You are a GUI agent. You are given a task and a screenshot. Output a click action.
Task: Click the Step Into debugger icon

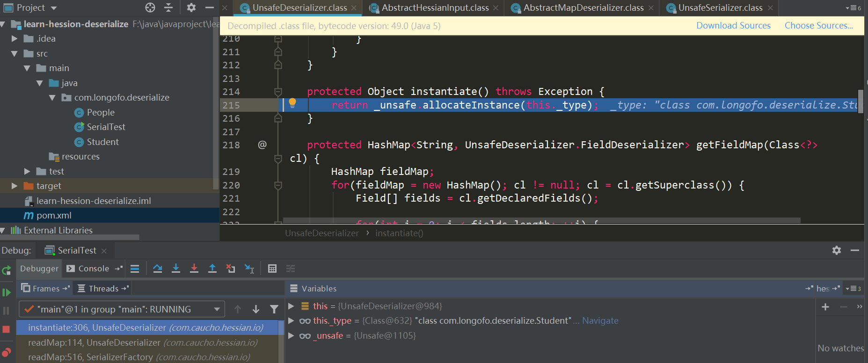coord(176,269)
